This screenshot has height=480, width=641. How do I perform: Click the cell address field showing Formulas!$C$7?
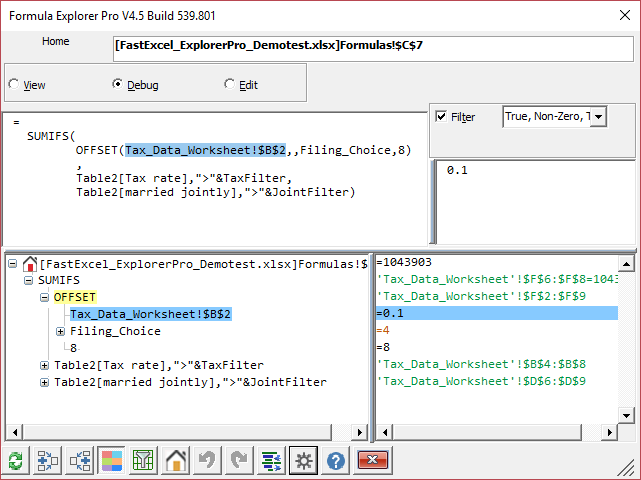(373, 49)
